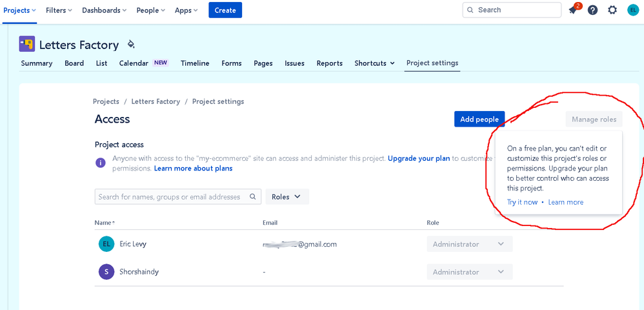This screenshot has height=310, width=644.
Task: Click the Upgrade your plan link
Action: pos(419,158)
